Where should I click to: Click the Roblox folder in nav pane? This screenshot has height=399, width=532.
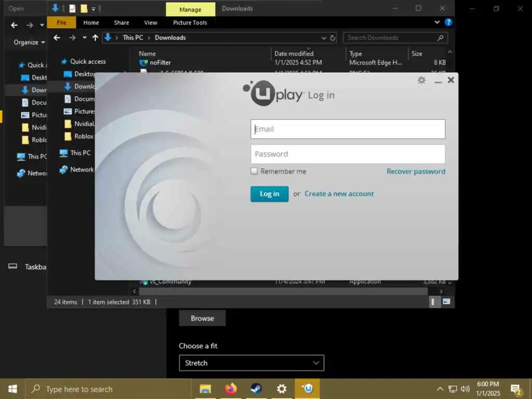[x=79, y=137]
